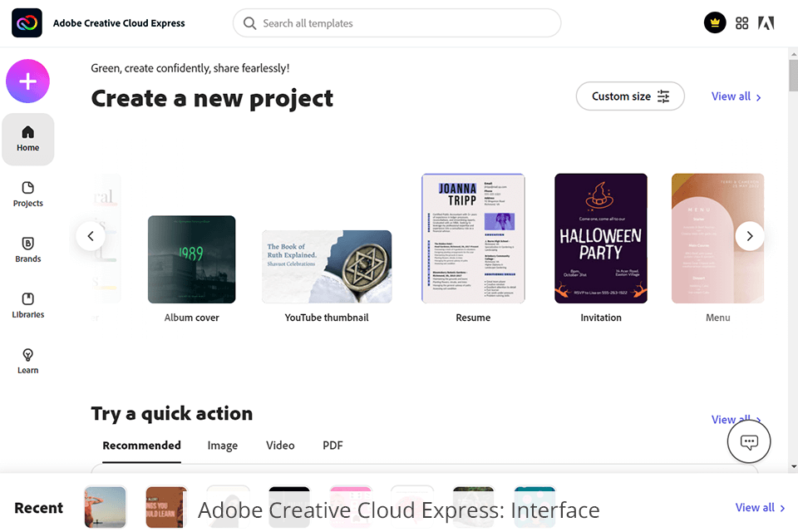Image resolution: width=798 pixels, height=532 pixels.
Task: Open the apps grid icon
Action: point(742,23)
